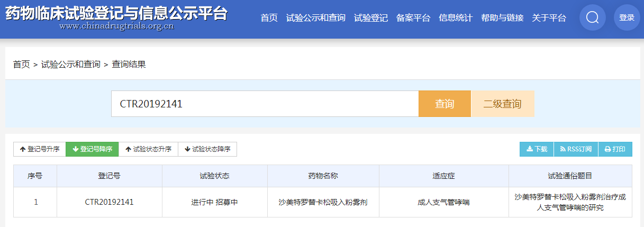Click the 适应症 column header

(x=443, y=176)
